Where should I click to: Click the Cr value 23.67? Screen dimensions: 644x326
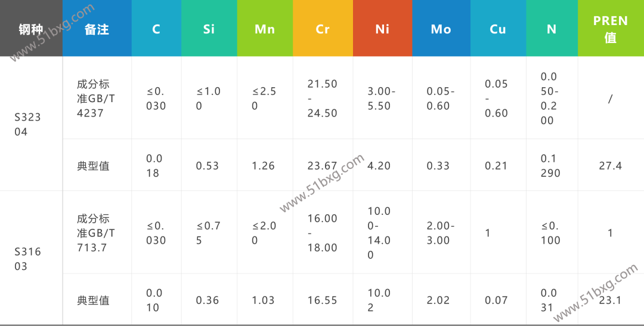[x=323, y=165]
